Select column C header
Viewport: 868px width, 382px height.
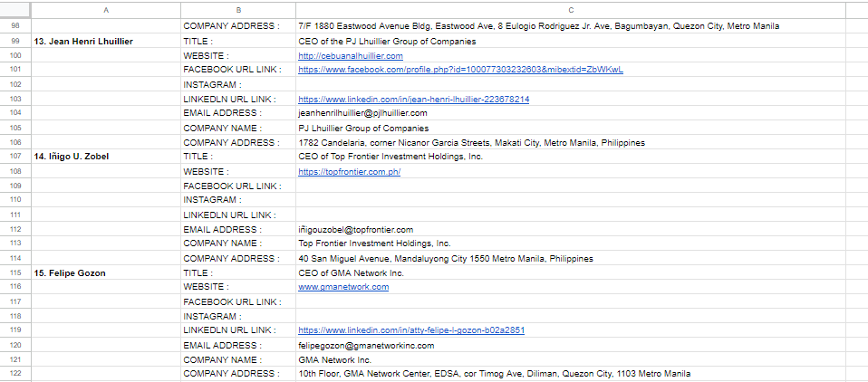click(x=571, y=10)
